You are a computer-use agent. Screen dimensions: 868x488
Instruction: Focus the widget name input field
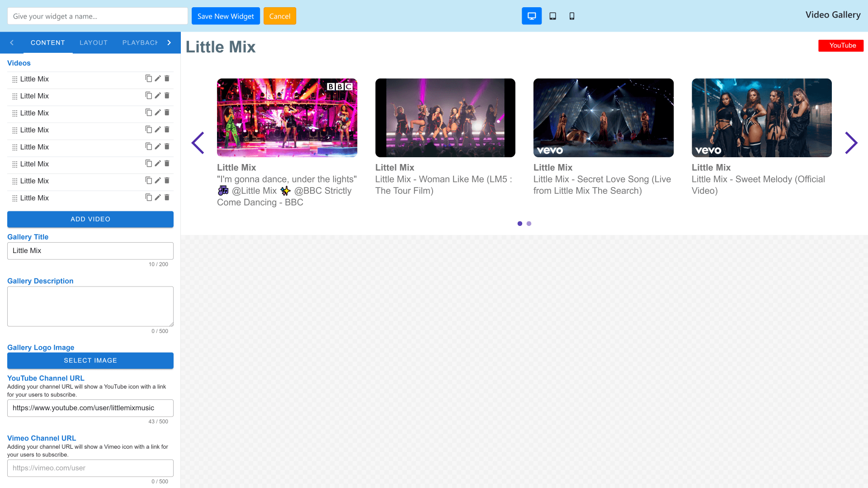click(x=98, y=16)
